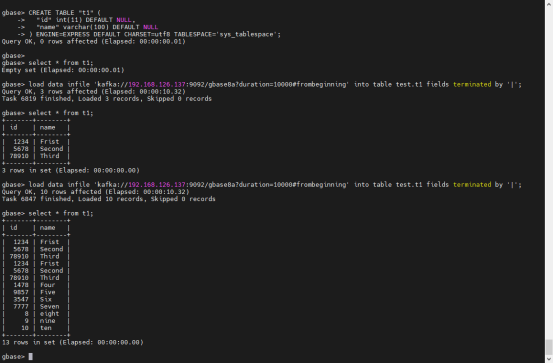Click the '"name" varchar(100) DEFAULT NULL' line

click(x=97, y=27)
